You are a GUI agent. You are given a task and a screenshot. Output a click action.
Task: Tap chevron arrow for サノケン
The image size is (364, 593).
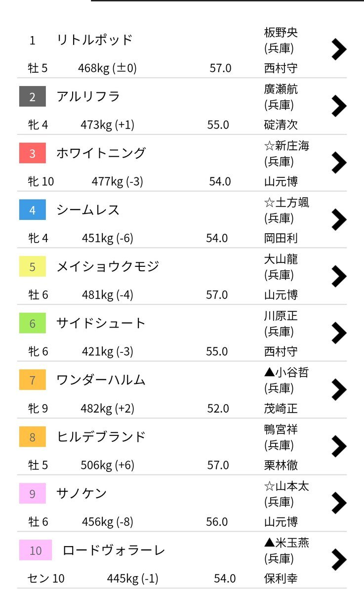[x=339, y=503]
